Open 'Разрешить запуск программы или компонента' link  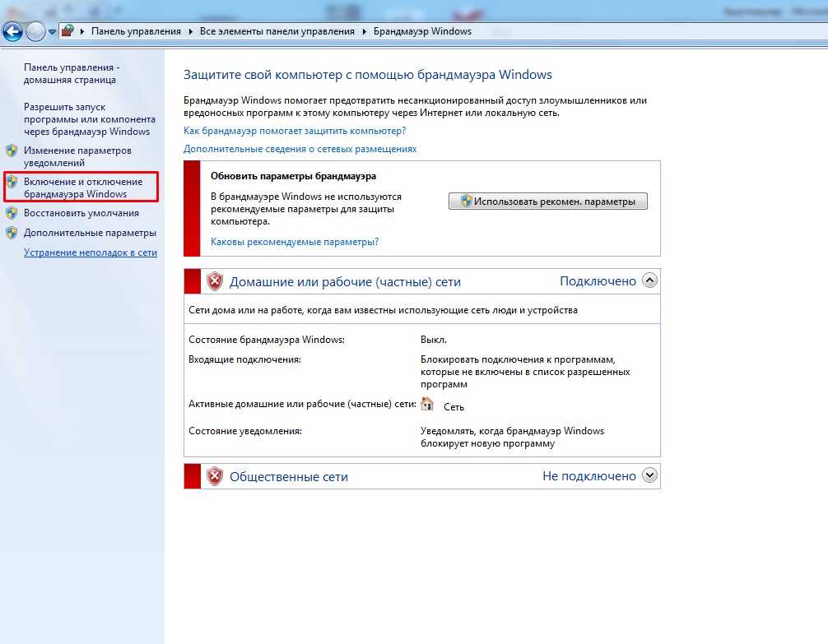pos(89,118)
